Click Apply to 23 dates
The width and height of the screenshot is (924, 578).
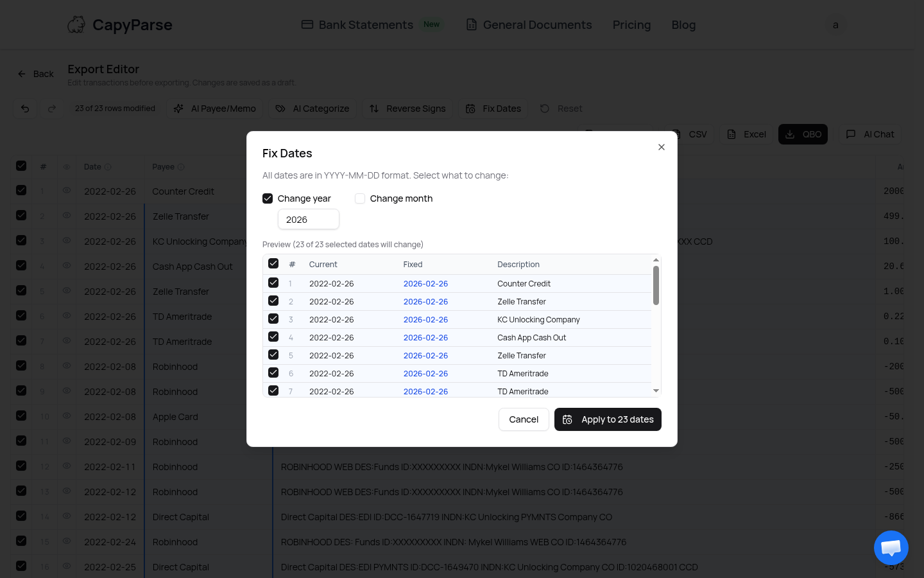point(608,419)
